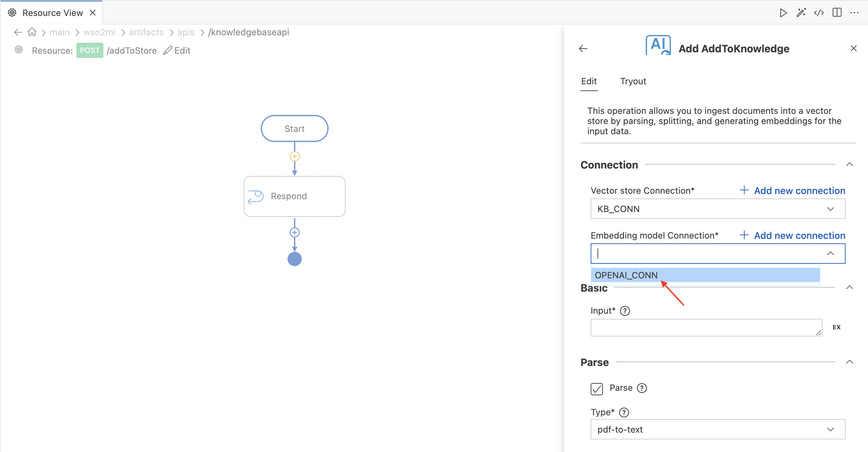Toggle the Parse checkbox
This screenshot has width=868, height=452.
point(597,389)
